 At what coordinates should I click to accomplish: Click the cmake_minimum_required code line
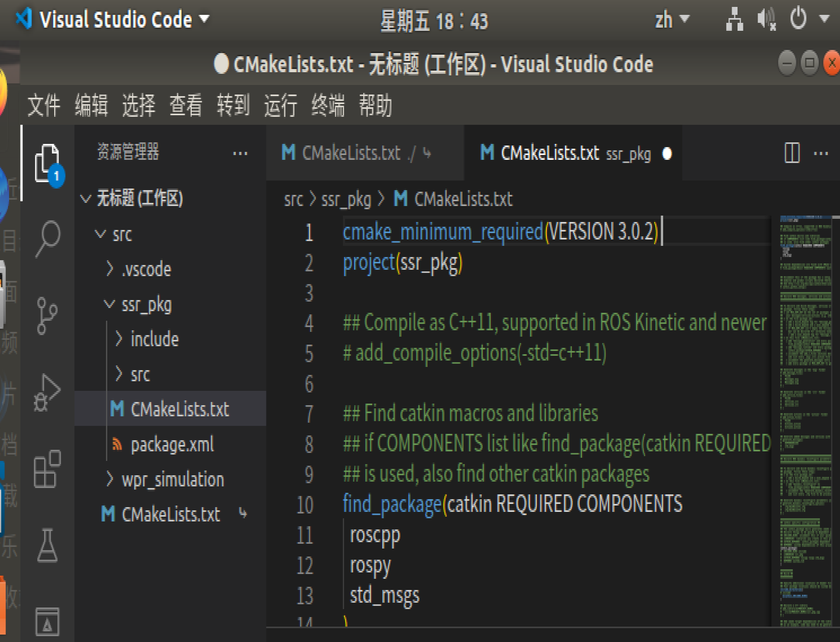click(500, 232)
